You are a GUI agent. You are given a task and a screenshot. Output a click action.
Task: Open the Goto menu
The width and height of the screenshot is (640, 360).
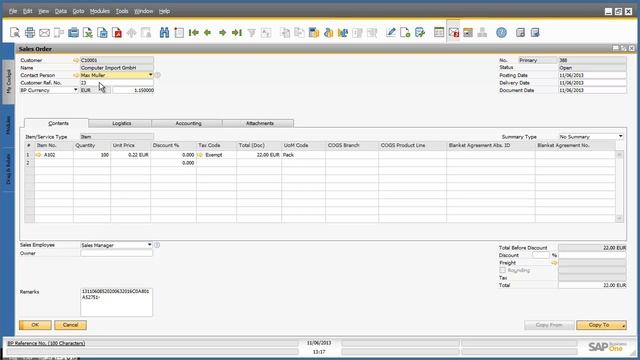[x=78, y=11]
